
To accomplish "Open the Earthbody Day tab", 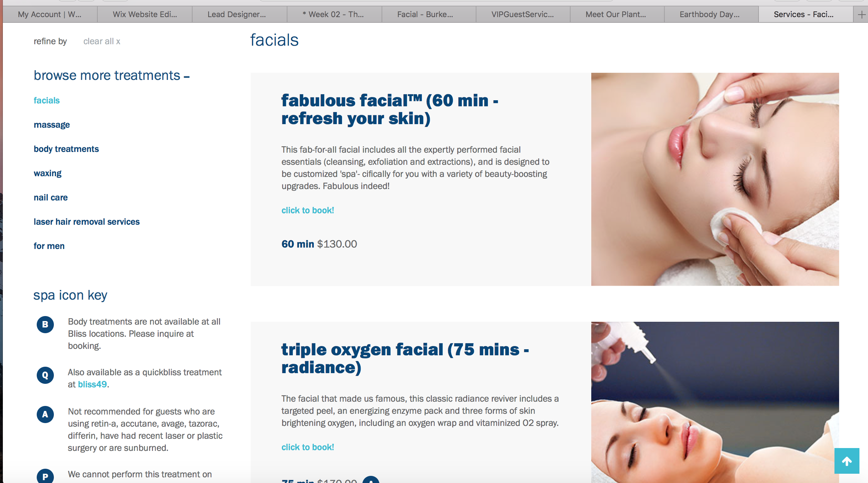I will coord(711,15).
